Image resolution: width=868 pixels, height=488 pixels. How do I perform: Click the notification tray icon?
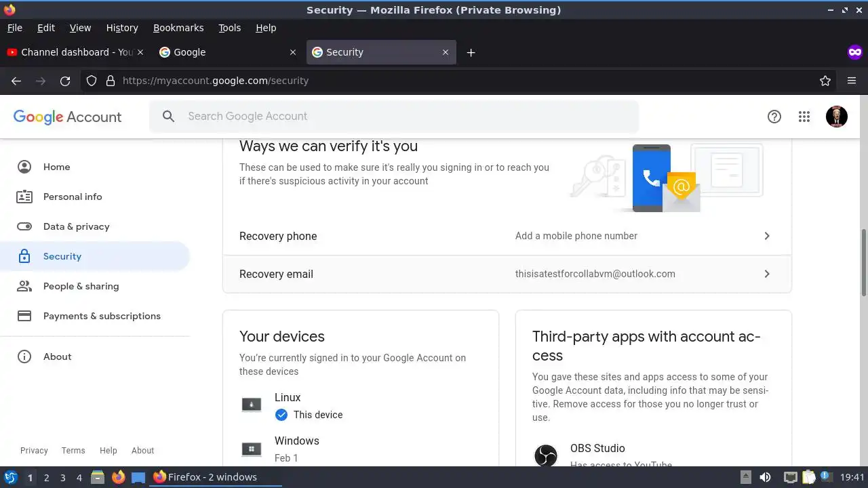[x=827, y=477]
